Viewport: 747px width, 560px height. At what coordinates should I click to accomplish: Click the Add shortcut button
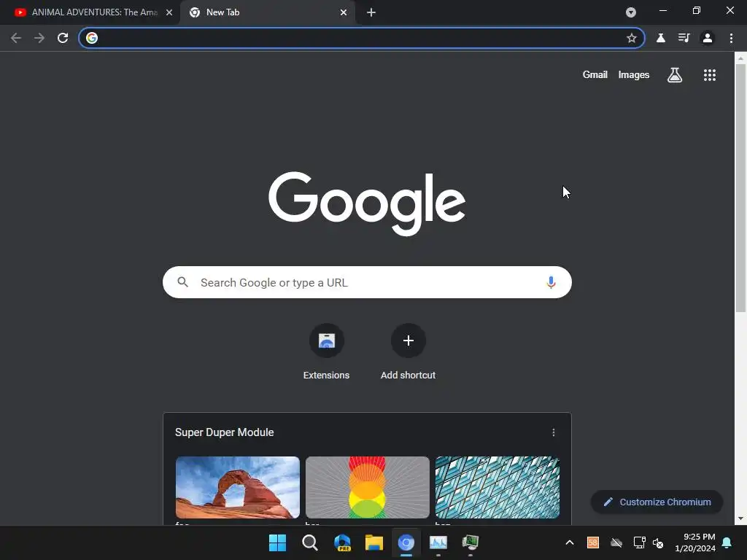tap(408, 352)
